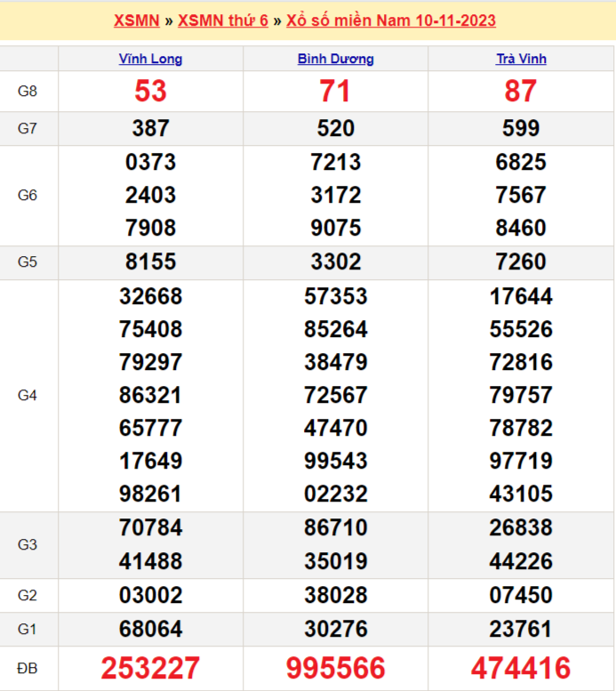Select the G8 number 53 for Vĩnh Long
Screen dimensions: 616x691
(x=150, y=92)
